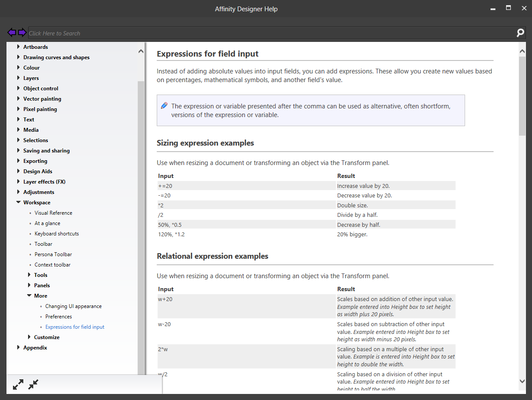Open the Keyboard shortcuts page
Viewport: 532px width, 400px height.
(57, 234)
